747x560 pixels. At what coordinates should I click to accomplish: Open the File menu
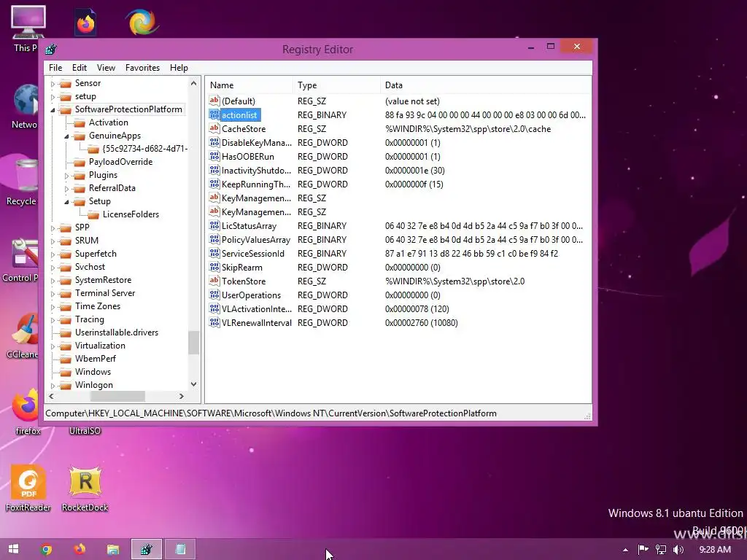point(55,68)
